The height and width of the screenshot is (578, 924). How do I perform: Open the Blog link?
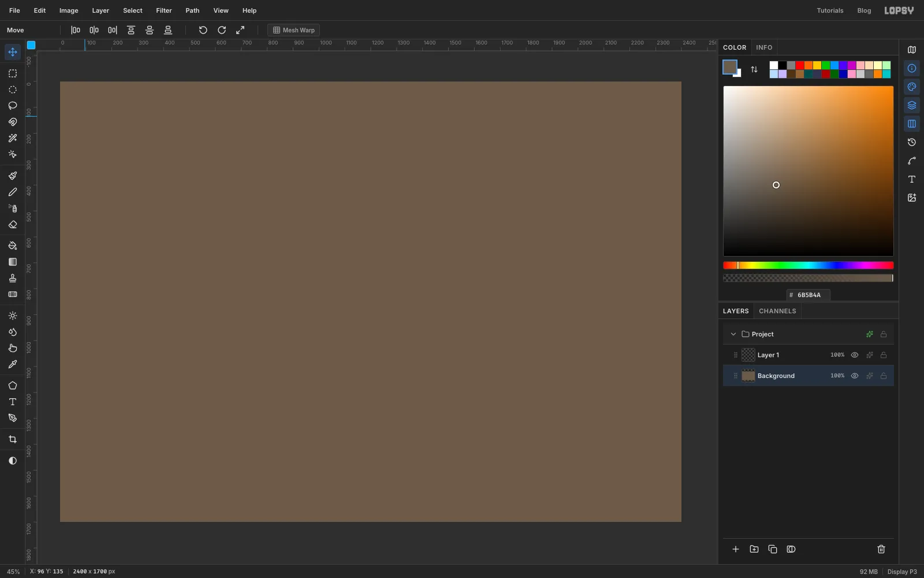(864, 10)
